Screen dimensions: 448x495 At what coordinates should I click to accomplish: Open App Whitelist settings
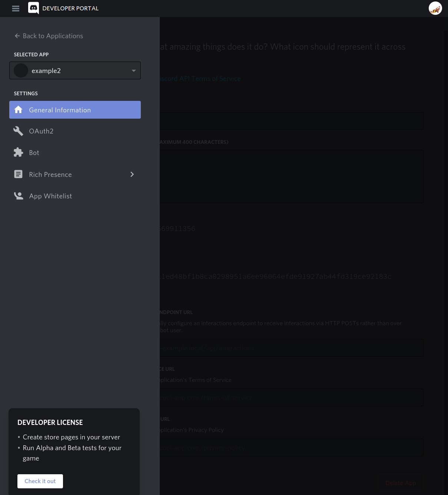75,196
